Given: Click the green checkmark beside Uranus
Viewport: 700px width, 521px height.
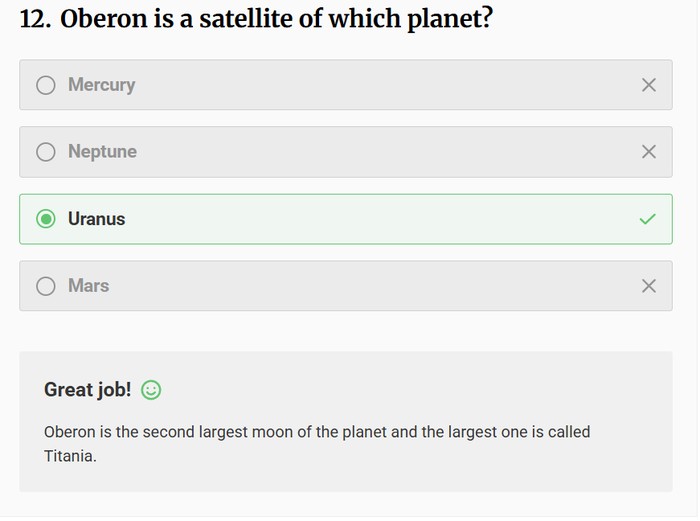Looking at the screenshot, I should [648, 219].
